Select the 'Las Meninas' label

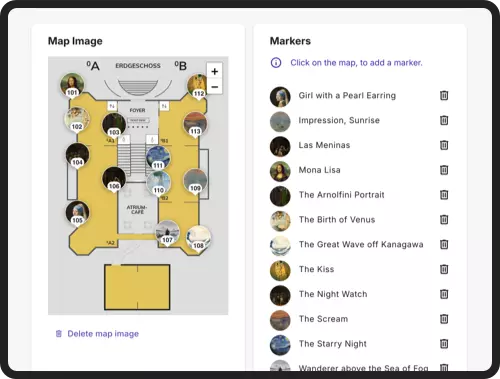(324, 145)
